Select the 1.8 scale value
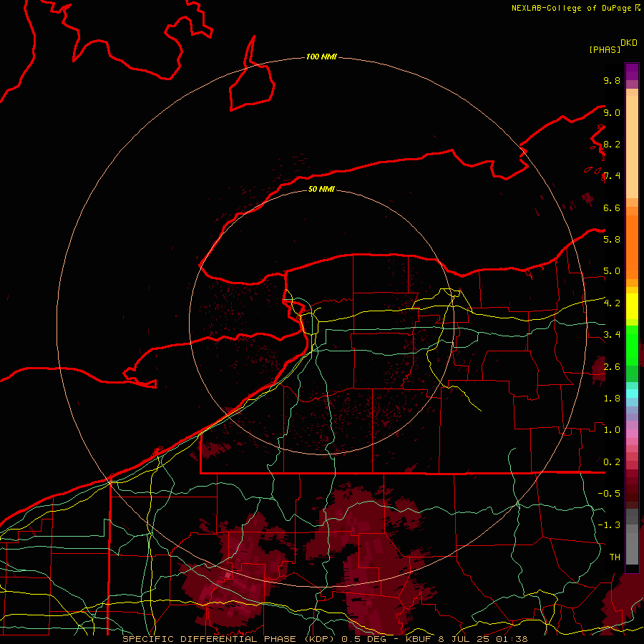644x644 pixels. point(612,399)
